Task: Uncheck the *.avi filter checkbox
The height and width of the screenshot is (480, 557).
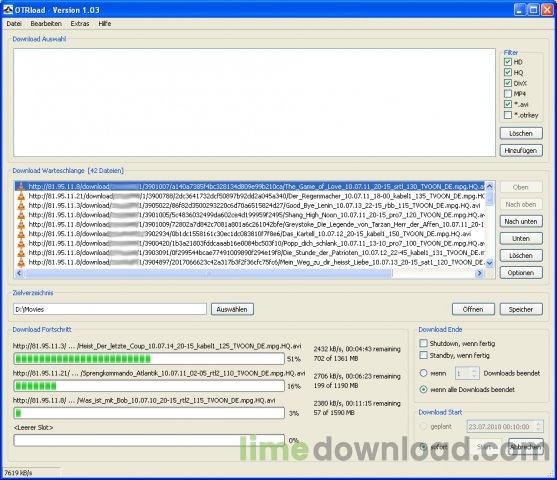Action: coord(508,104)
